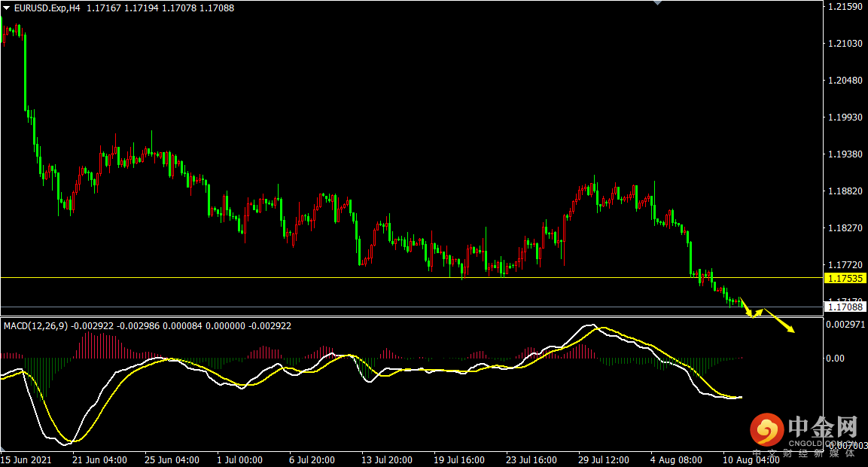Image resolution: width=868 pixels, height=467 pixels.
Task: Click the EURUSD.Exp,H4 symbol title
Action: coord(47,8)
